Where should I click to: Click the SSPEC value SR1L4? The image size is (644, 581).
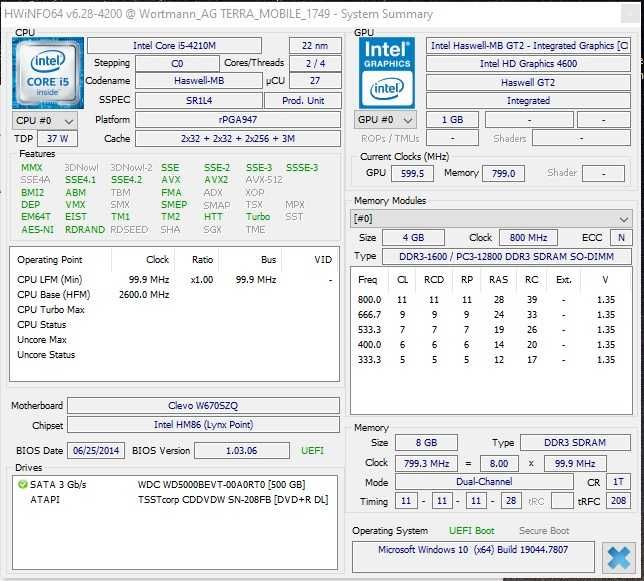tap(199, 101)
